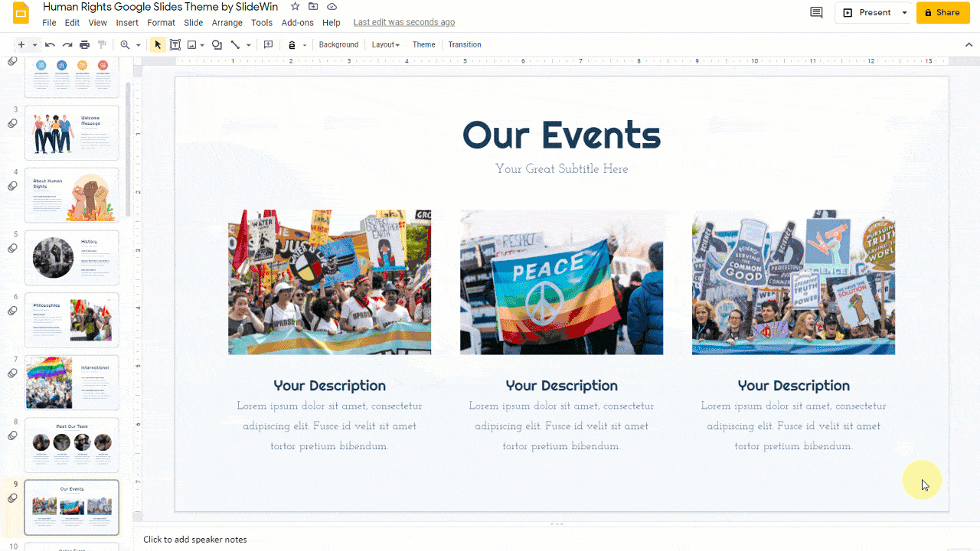Star the presentation

(296, 6)
